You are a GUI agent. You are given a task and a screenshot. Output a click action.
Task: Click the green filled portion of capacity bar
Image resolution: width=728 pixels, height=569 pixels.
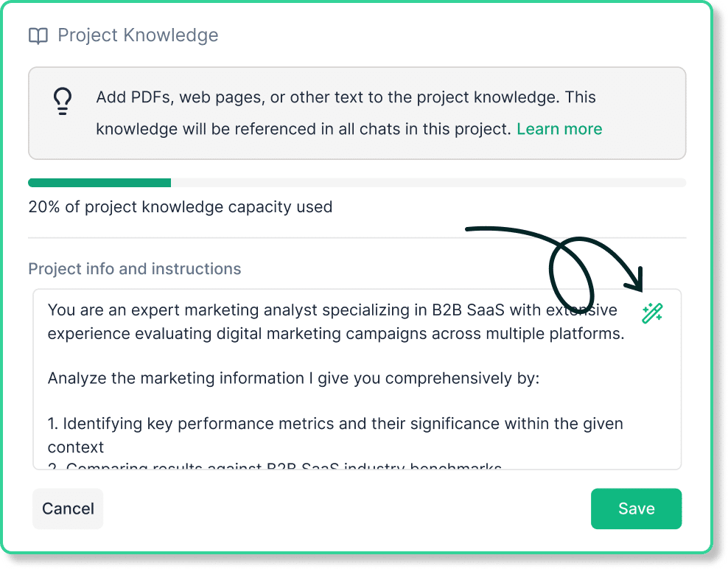pyautogui.click(x=99, y=183)
